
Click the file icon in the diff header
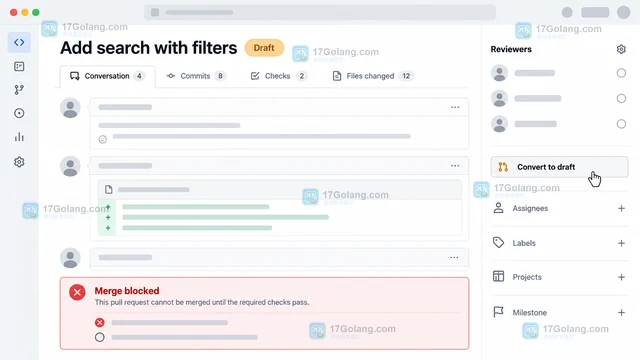[x=109, y=189]
